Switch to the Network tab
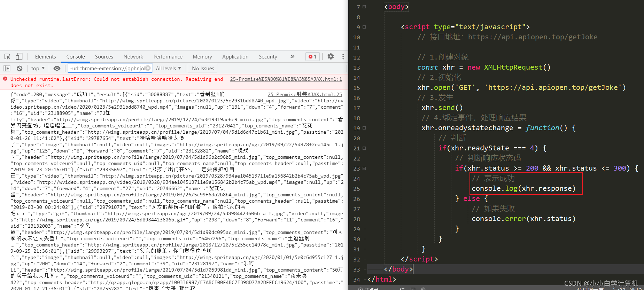The image size is (644, 290). (133, 57)
